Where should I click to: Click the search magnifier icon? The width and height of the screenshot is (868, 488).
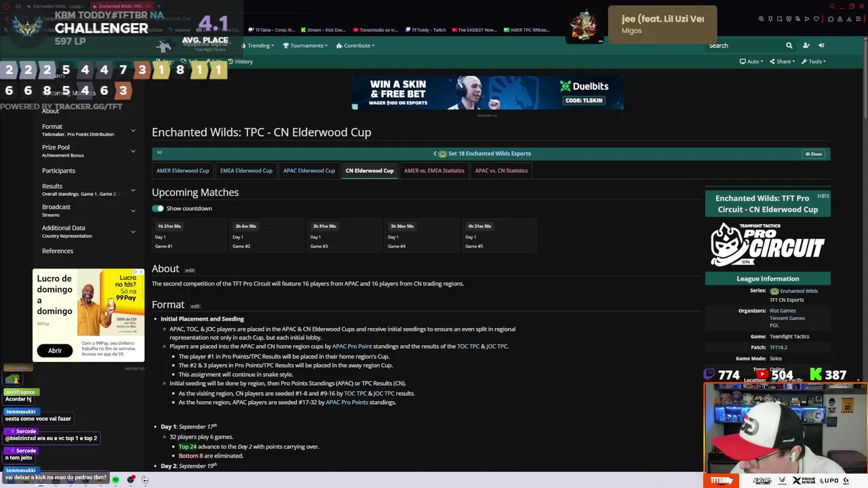[789, 45]
